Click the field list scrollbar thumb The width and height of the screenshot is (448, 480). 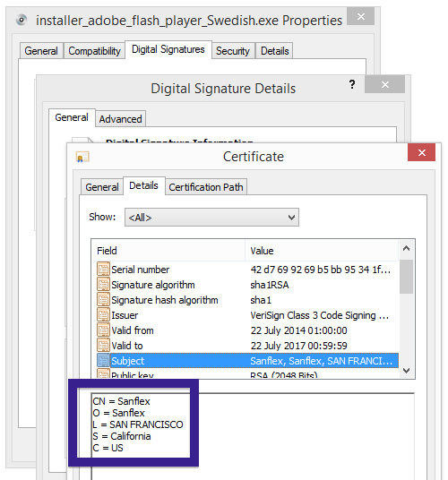click(x=407, y=277)
